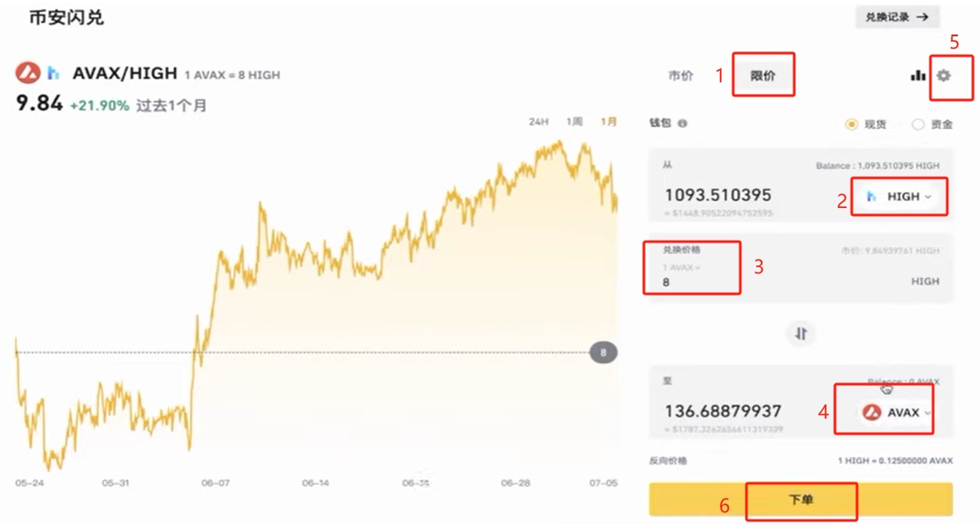Image resolution: width=980 pixels, height=524 pixels.
Task: Open the settings gear icon
Action: tap(943, 75)
